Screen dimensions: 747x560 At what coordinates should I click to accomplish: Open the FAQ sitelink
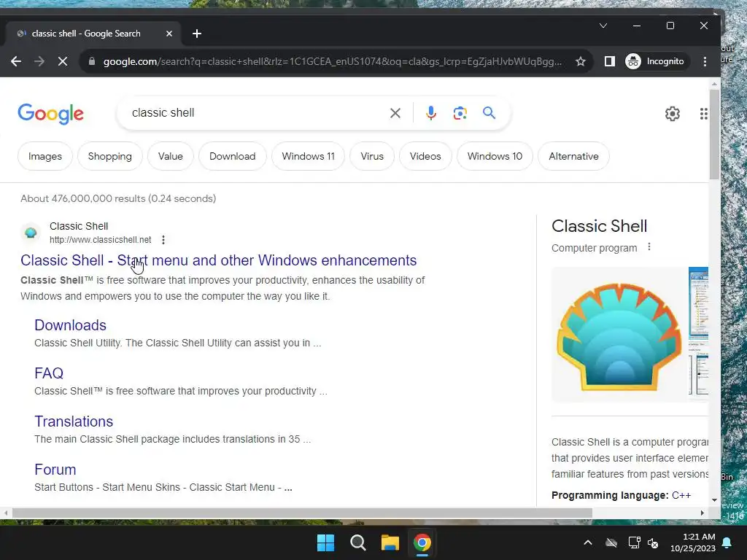click(49, 373)
